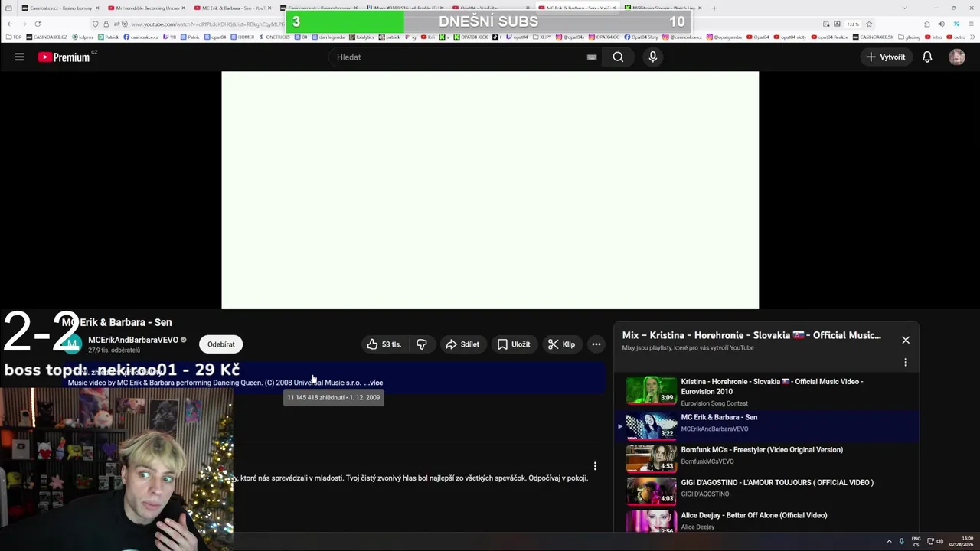
Task: Open glazing bookmarks folder
Action: click(910, 37)
